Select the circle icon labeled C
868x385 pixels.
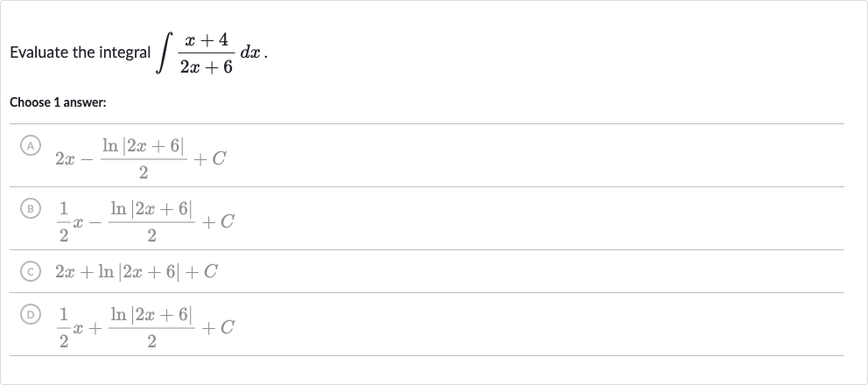click(x=31, y=271)
